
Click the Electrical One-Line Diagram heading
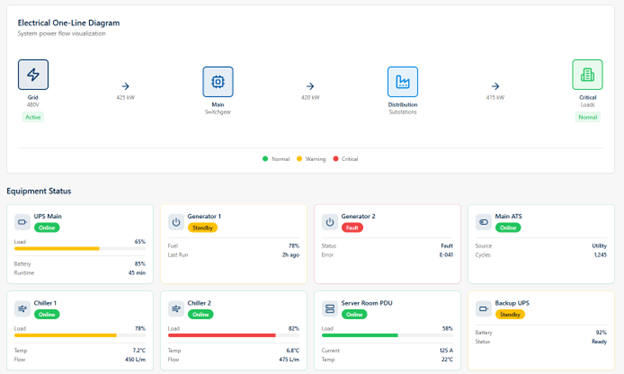[68, 23]
